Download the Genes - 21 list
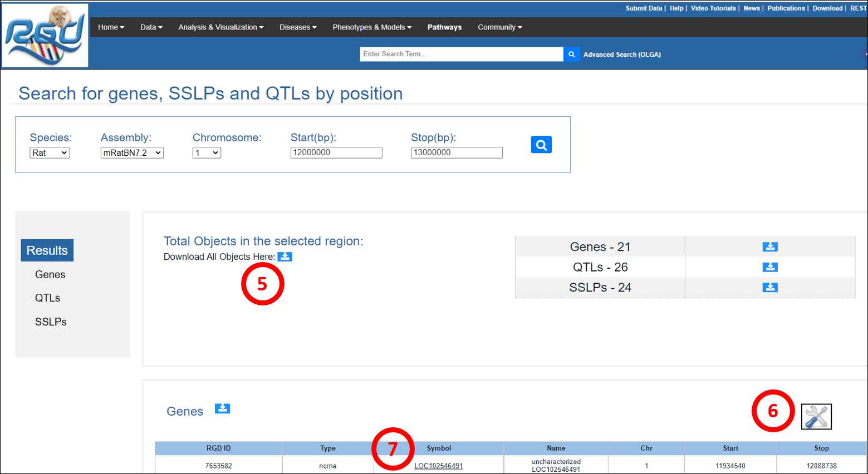 coord(769,246)
